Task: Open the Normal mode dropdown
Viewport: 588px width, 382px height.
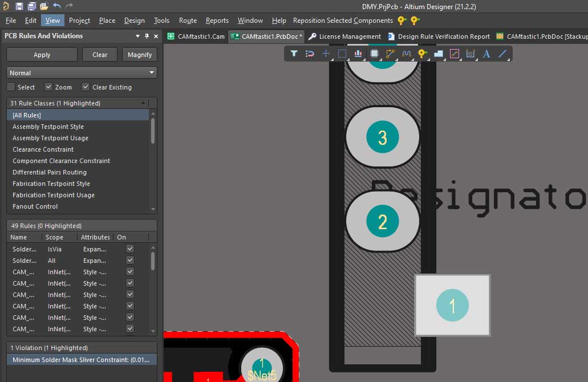Action: [82, 73]
